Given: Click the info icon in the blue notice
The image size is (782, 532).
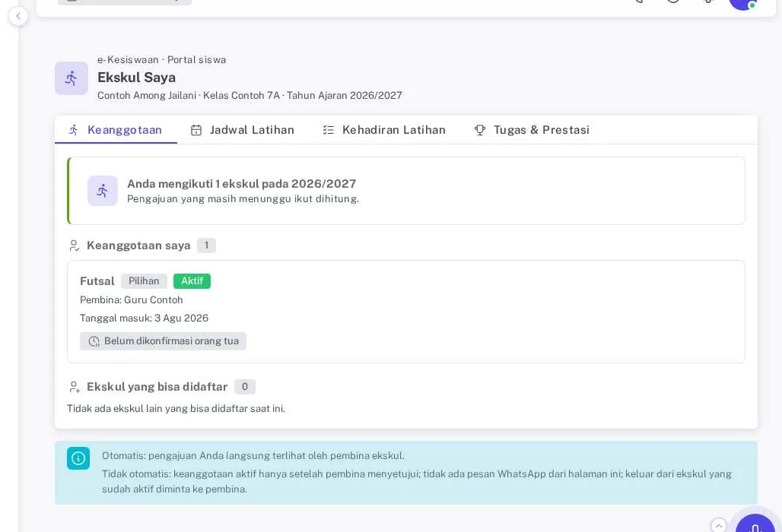Looking at the screenshot, I should pyautogui.click(x=78, y=458).
